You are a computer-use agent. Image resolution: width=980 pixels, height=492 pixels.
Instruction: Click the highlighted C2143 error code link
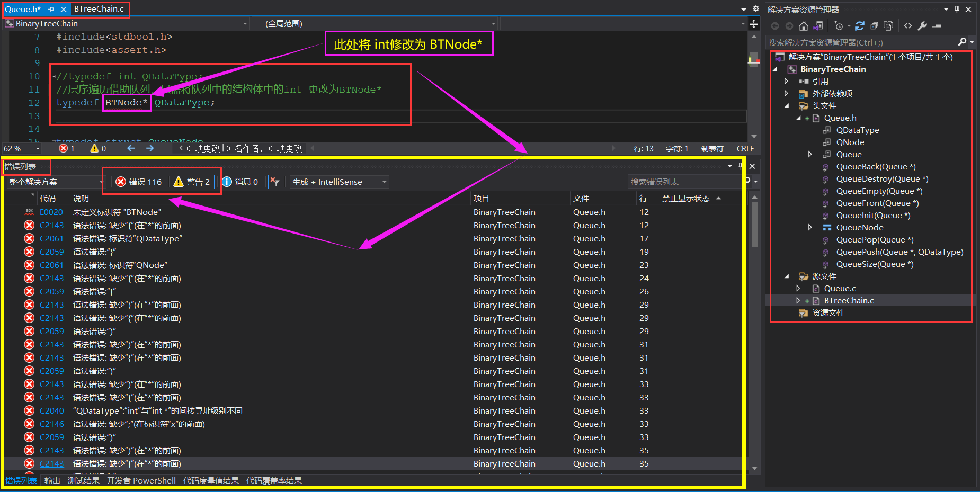pyautogui.click(x=51, y=464)
